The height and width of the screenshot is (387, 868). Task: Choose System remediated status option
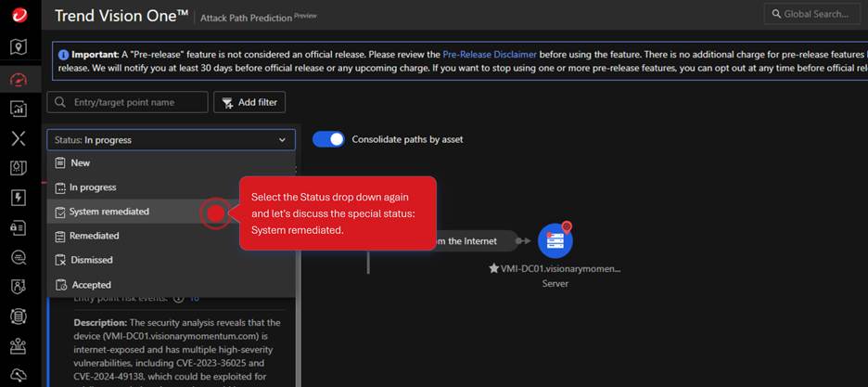coord(171,212)
